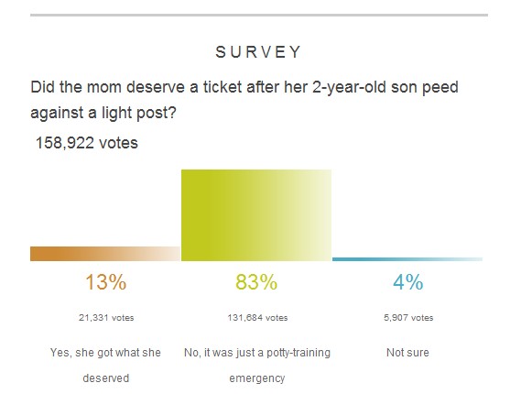Click the word 'emergency' in the second answer
This screenshot has width=532, height=394.
pyautogui.click(x=257, y=378)
